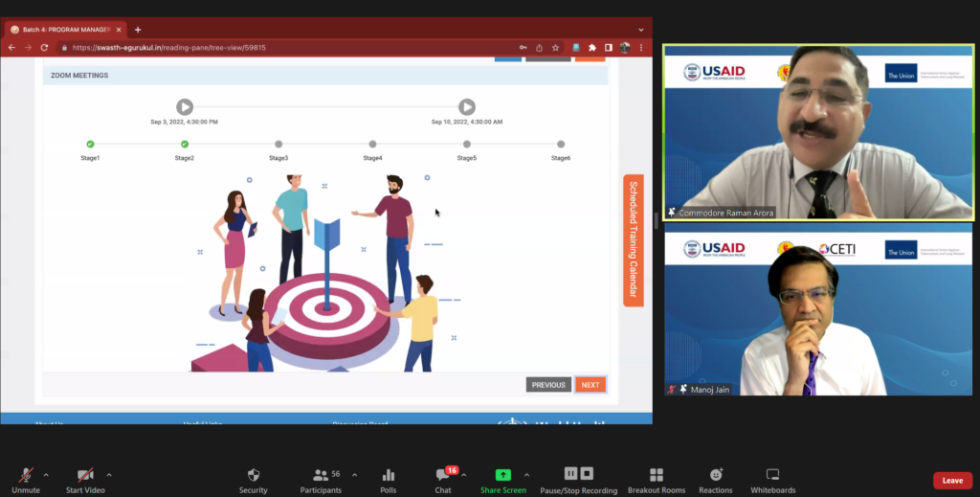Open the Chat panel

coord(443,480)
